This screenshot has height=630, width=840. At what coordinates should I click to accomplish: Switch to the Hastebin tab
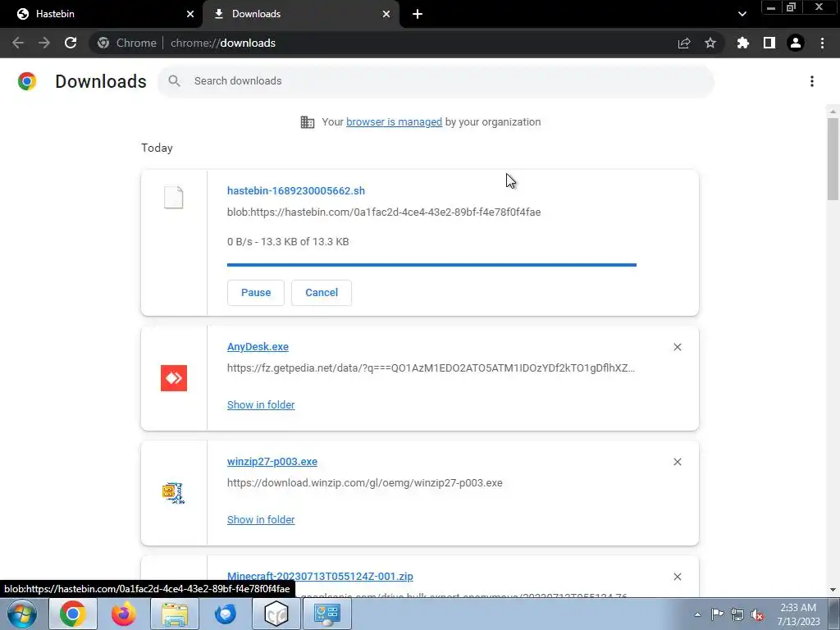point(102,14)
